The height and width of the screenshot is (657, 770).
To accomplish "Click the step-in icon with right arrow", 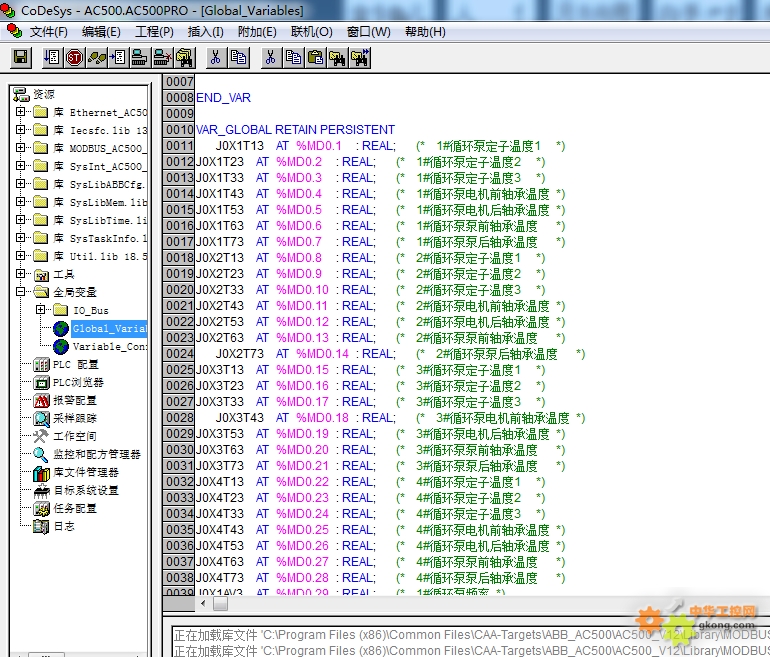I will click(118, 58).
